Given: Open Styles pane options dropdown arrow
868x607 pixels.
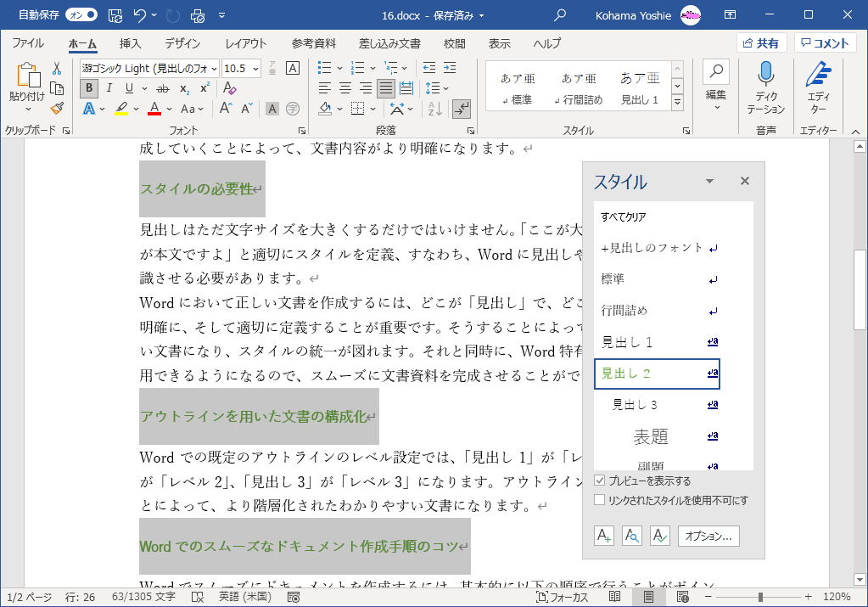Looking at the screenshot, I should (x=709, y=181).
